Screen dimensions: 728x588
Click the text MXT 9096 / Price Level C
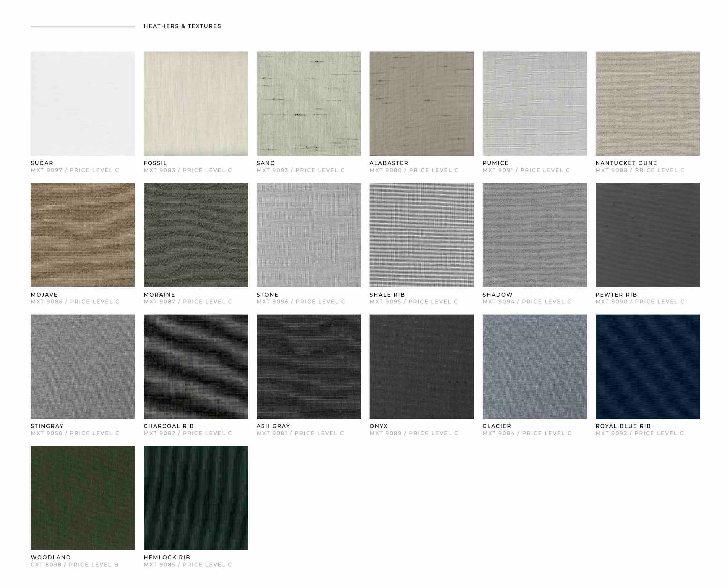click(x=301, y=301)
